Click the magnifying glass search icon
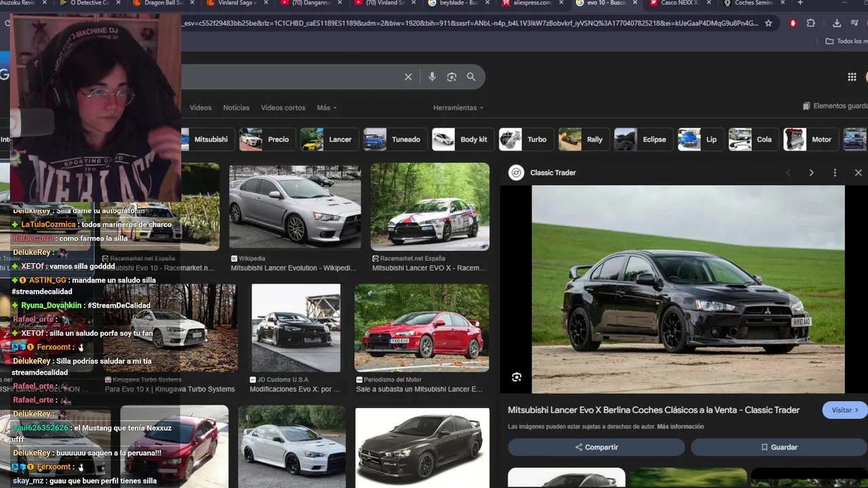The image size is (868, 488). point(471,77)
